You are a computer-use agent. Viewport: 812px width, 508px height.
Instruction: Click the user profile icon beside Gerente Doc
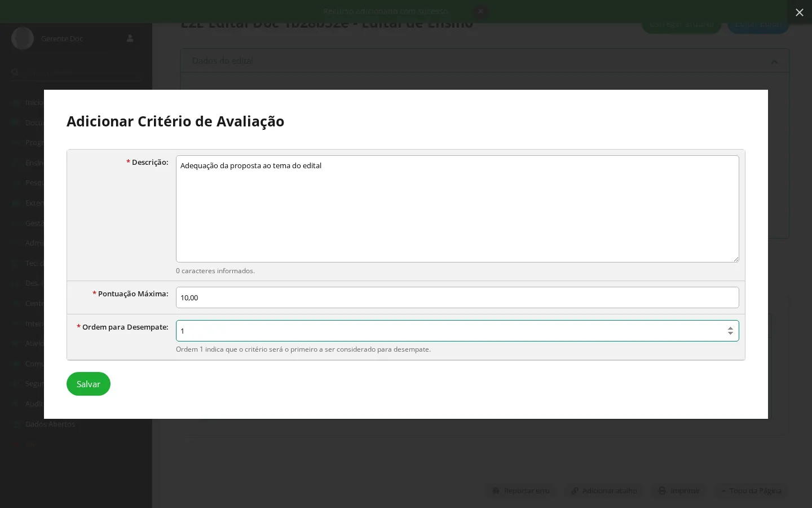[130, 38]
